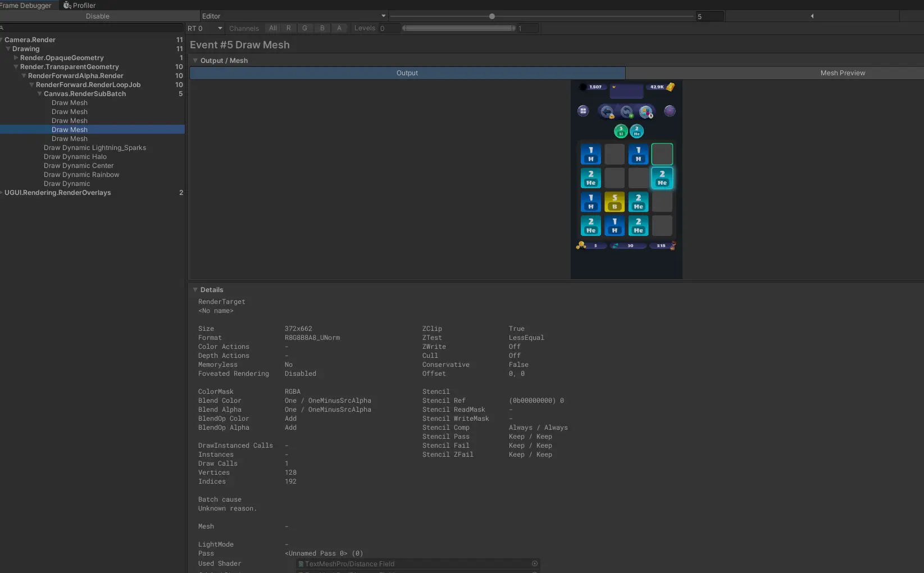Collapse RenderForwardAlpha.Render node
The height and width of the screenshot is (573, 924).
tap(24, 76)
